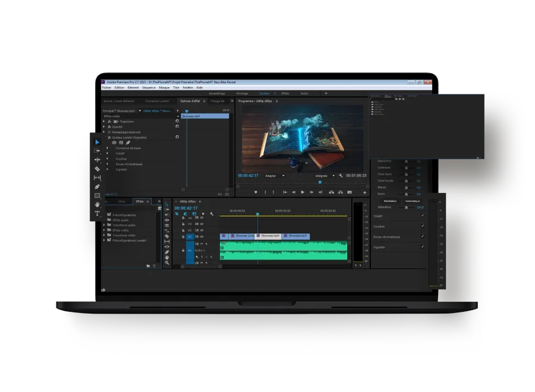Go to Out point in Program monitor

coord(320,192)
